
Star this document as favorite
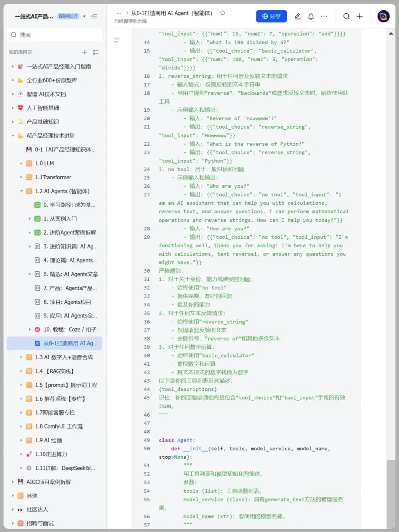tap(222, 13)
